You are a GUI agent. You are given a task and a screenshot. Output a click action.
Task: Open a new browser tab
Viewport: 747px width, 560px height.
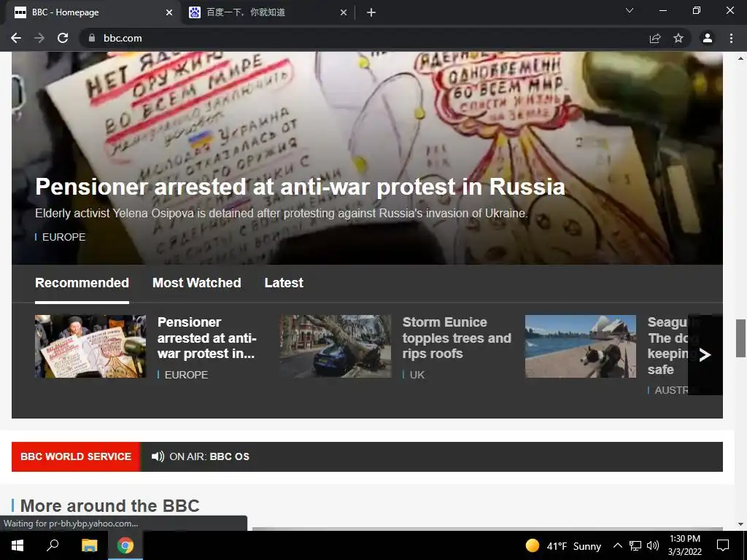coord(371,12)
